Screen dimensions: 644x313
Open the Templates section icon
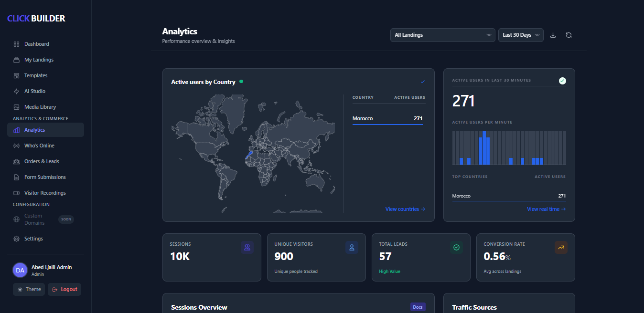tap(16, 75)
